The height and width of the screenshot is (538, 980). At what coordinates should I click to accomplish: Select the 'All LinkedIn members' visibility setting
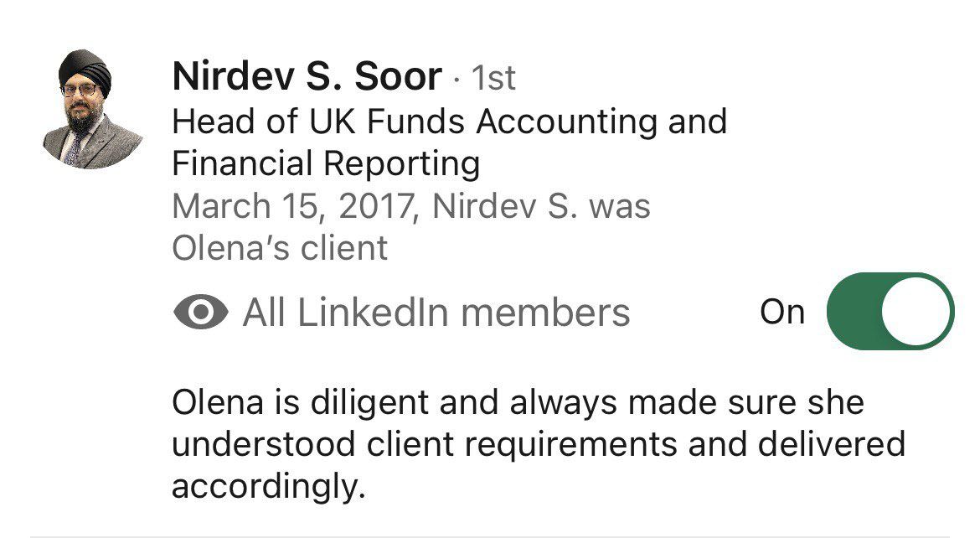436,313
